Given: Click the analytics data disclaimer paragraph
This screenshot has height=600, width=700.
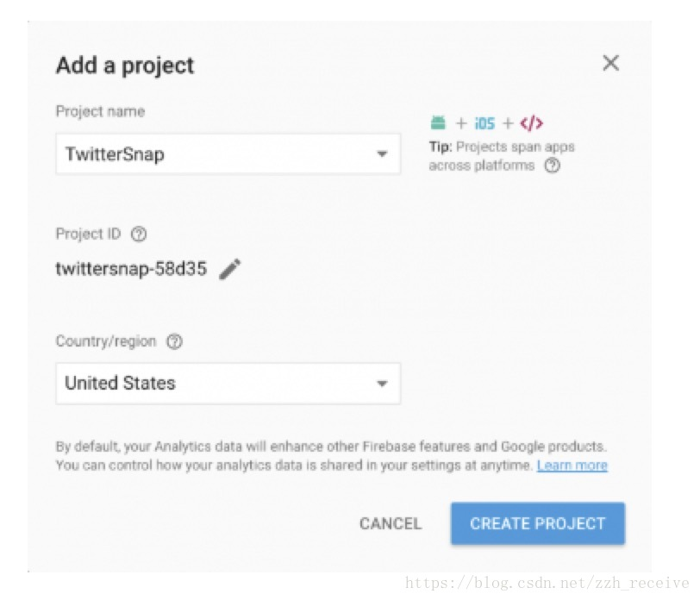Looking at the screenshot, I should coord(331,456).
